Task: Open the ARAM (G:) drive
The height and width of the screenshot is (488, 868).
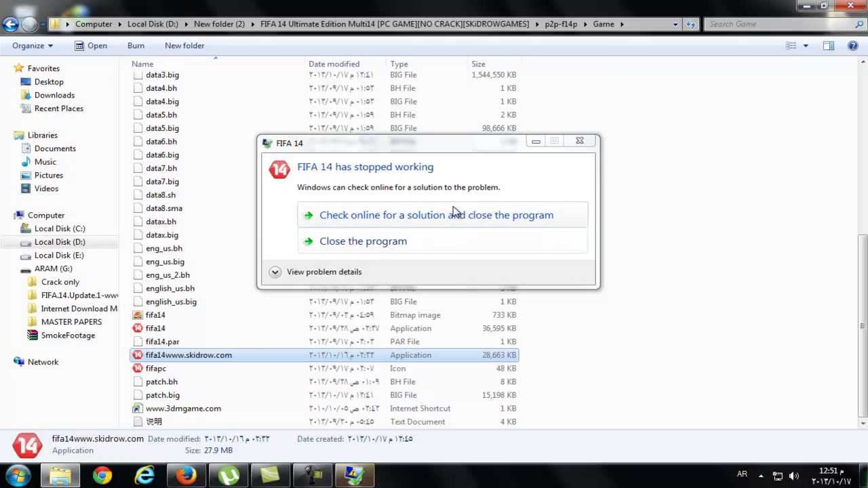Action: tap(53, 268)
